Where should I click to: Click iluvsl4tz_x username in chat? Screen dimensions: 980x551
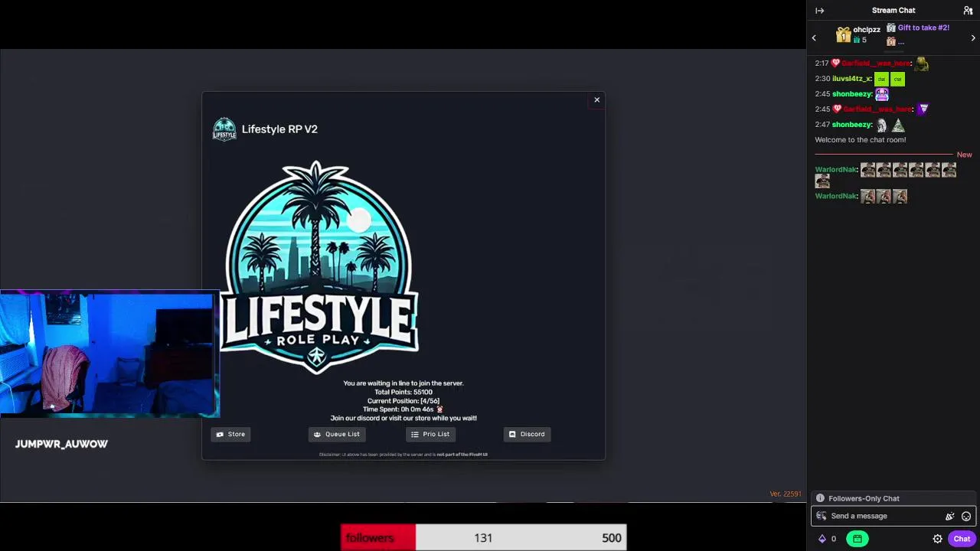(x=851, y=79)
